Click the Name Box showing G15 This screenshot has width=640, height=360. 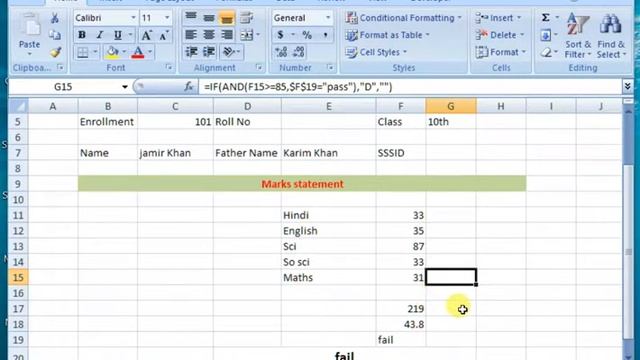[64, 87]
